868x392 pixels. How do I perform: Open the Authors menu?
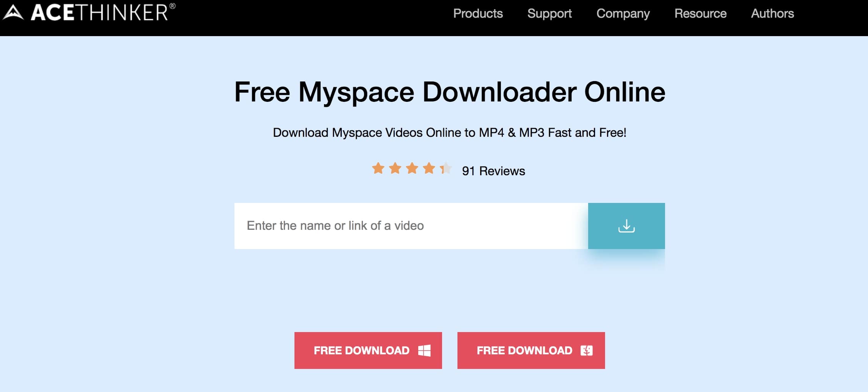coord(772,13)
